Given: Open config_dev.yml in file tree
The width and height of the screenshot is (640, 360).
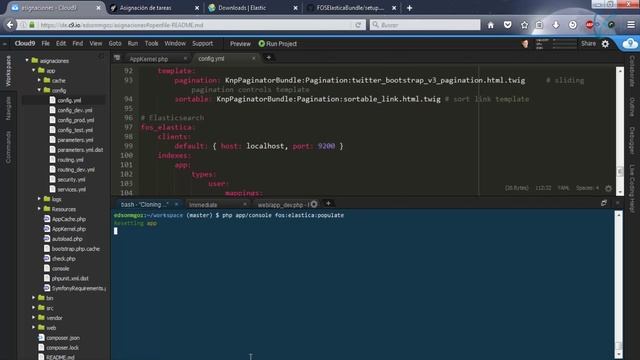Looking at the screenshot, I should 75,110.
